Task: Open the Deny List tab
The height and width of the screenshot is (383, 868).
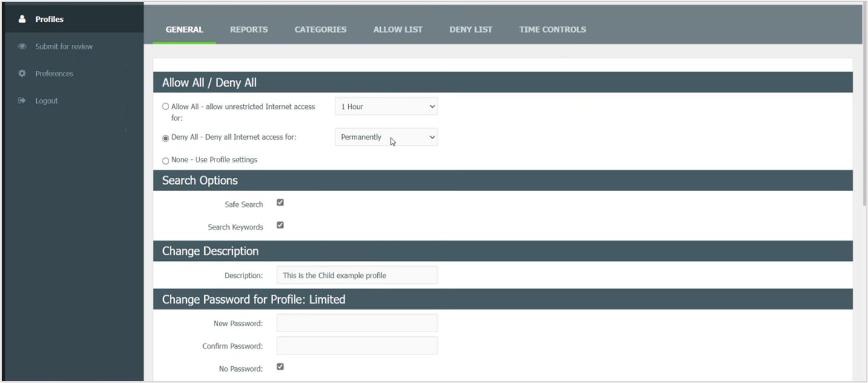Action: coord(471,29)
